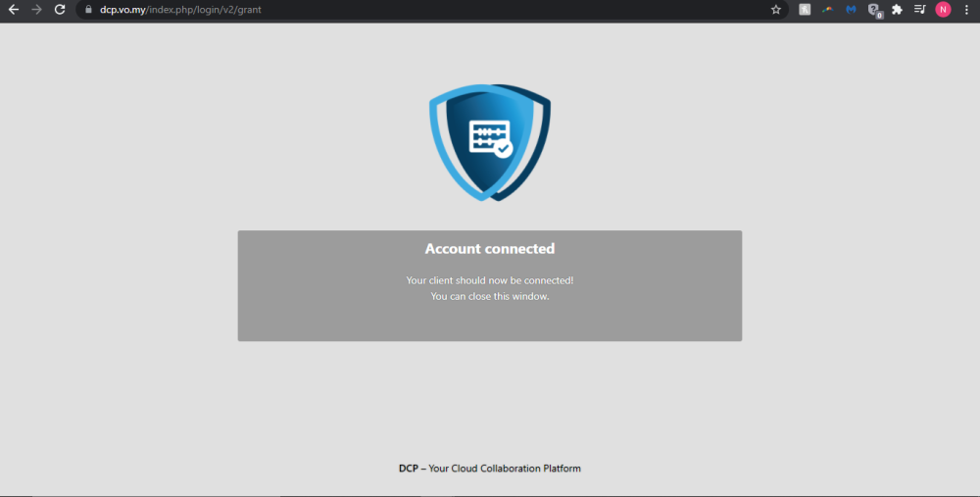This screenshot has height=497, width=980.
Task: Open the pink N profile avatar
Action: click(943, 10)
